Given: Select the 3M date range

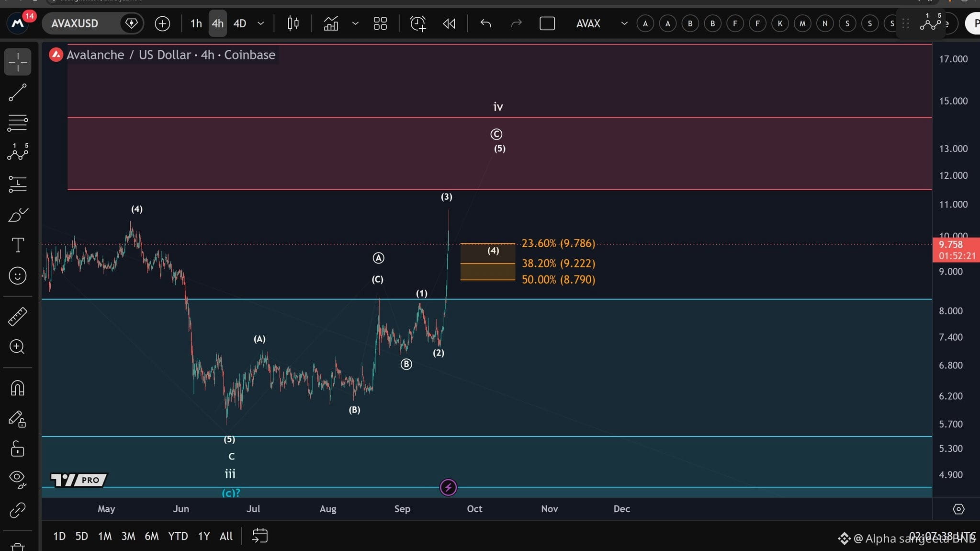Looking at the screenshot, I should point(128,536).
